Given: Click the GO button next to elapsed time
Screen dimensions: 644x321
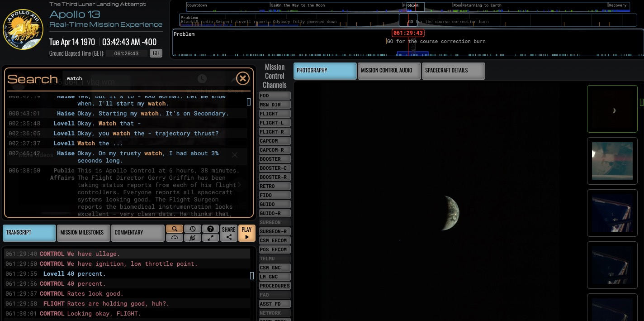Looking at the screenshot, I should (x=156, y=53).
